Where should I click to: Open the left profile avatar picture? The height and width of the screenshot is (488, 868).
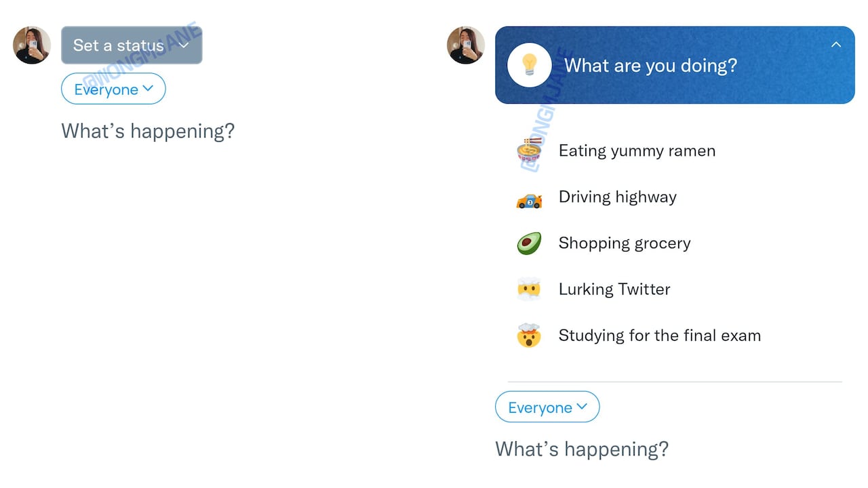tap(31, 45)
